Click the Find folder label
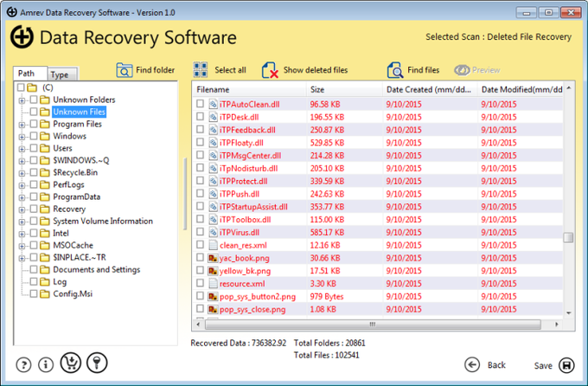The width and height of the screenshot is (588, 386). (156, 70)
